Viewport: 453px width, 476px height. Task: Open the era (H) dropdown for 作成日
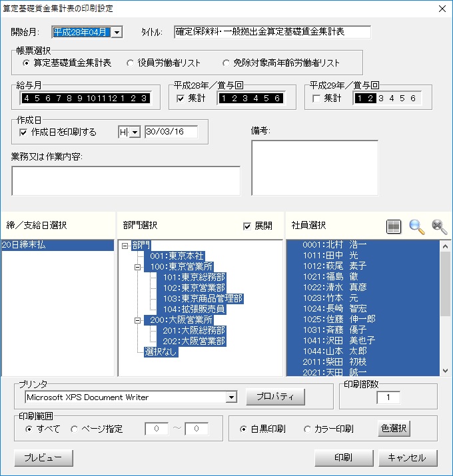click(x=135, y=132)
